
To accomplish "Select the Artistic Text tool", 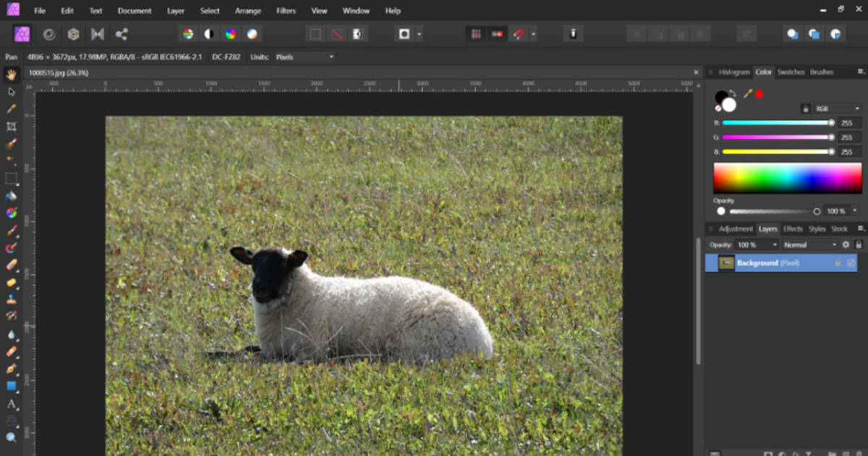I will click(11, 403).
